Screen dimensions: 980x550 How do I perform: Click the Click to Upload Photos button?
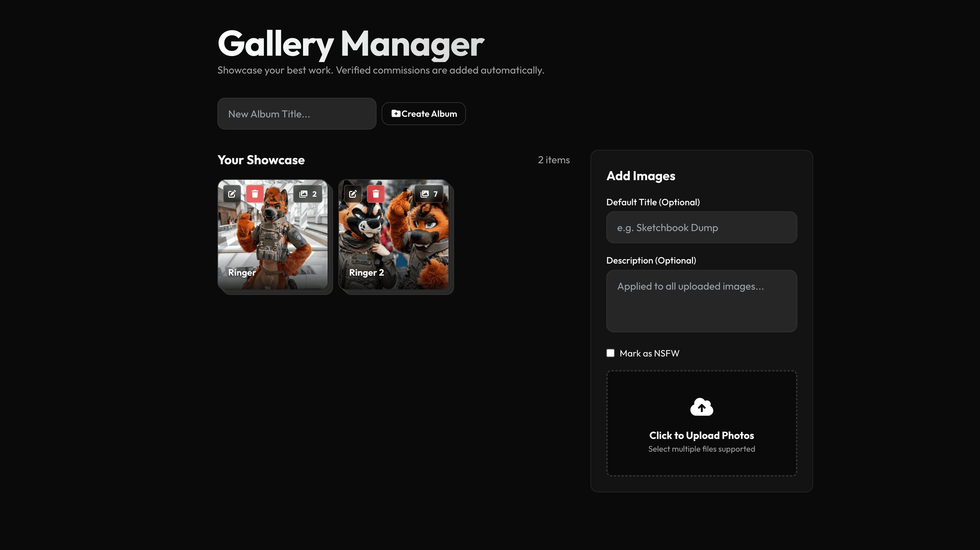pyautogui.click(x=701, y=435)
